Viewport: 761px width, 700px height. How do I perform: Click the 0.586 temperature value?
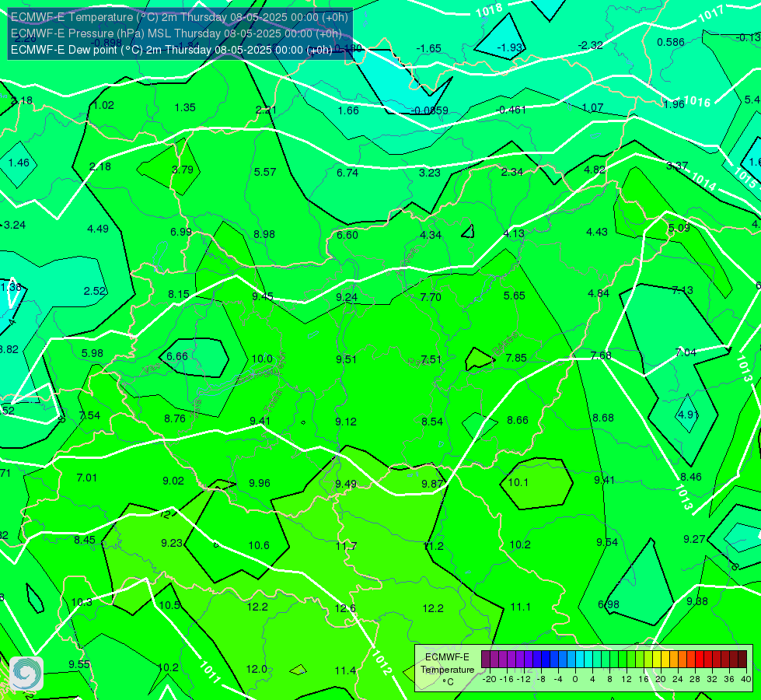coord(671,42)
